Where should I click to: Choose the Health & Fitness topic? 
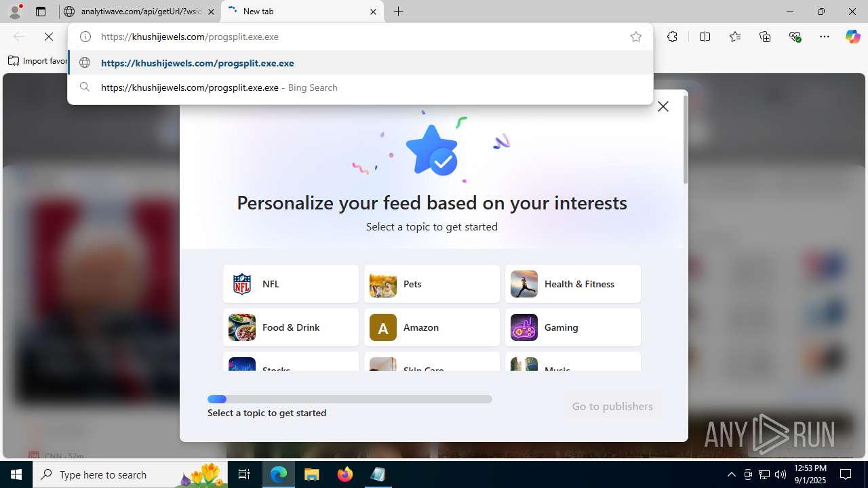[573, 284]
